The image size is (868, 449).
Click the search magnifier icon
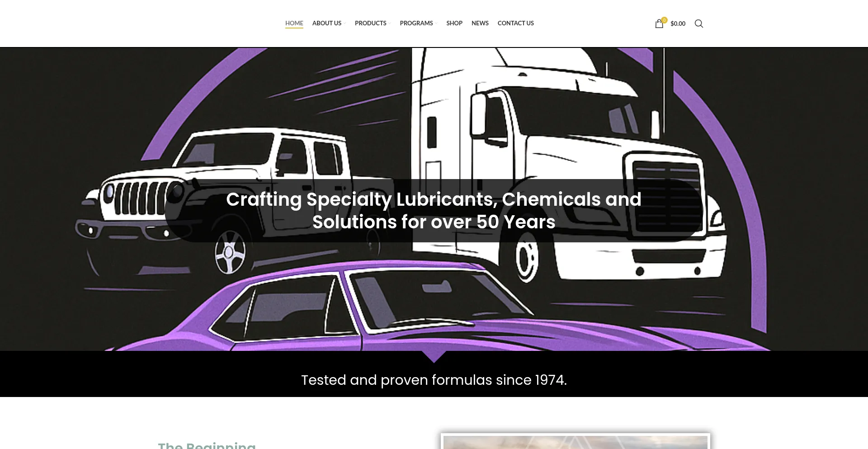click(x=699, y=24)
